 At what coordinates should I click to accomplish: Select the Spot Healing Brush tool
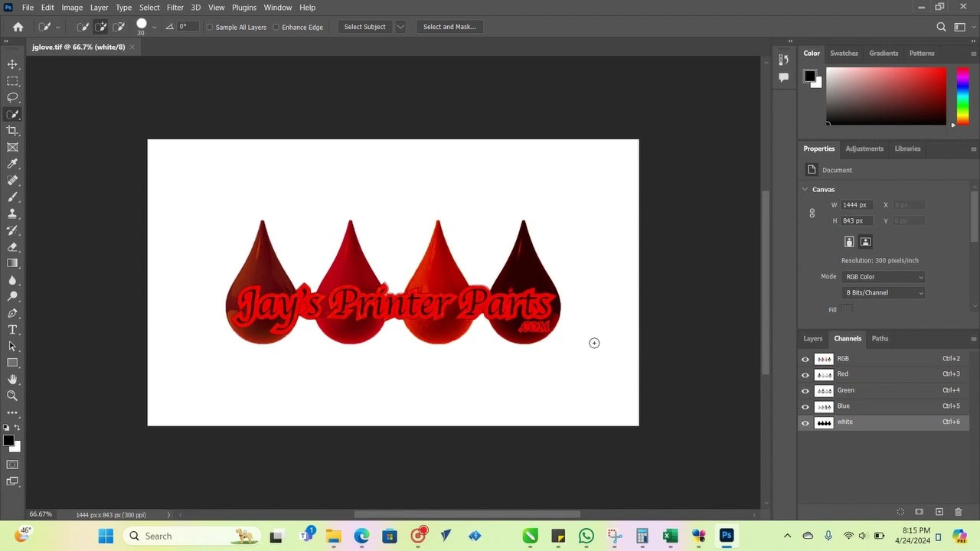coord(12,181)
